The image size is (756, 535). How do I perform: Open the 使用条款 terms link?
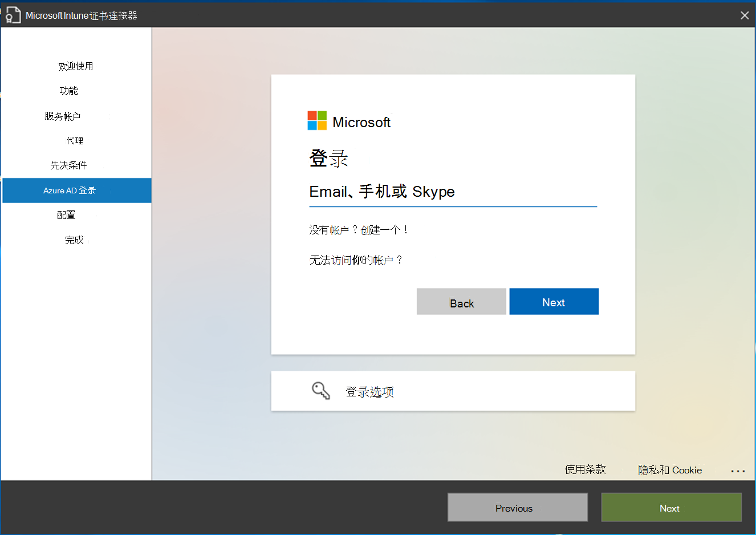[x=586, y=469]
